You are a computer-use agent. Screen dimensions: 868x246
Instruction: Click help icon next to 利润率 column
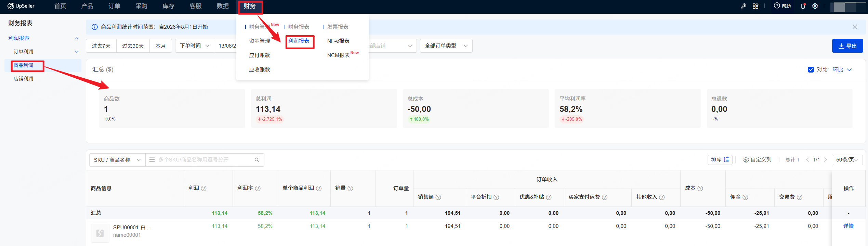(258, 189)
